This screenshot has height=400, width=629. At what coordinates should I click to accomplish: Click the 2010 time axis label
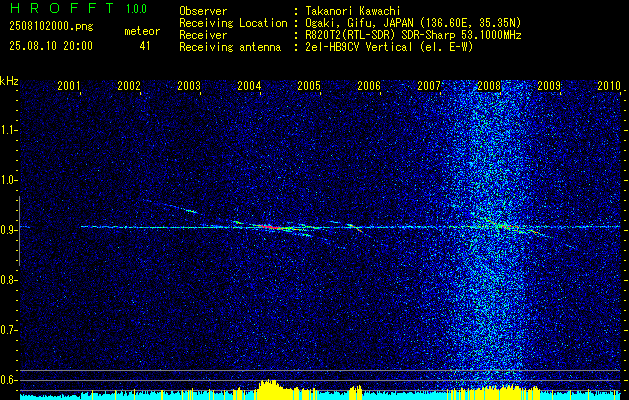click(x=609, y=85)
